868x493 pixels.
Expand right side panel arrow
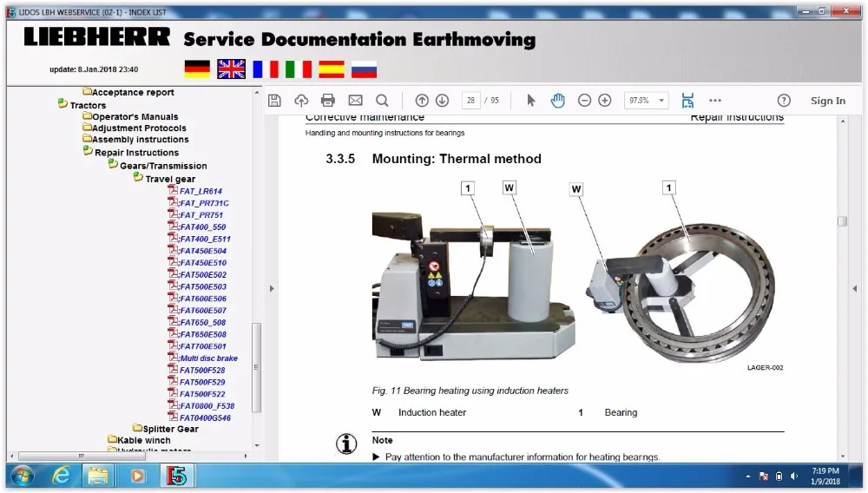tap(855, 288)
